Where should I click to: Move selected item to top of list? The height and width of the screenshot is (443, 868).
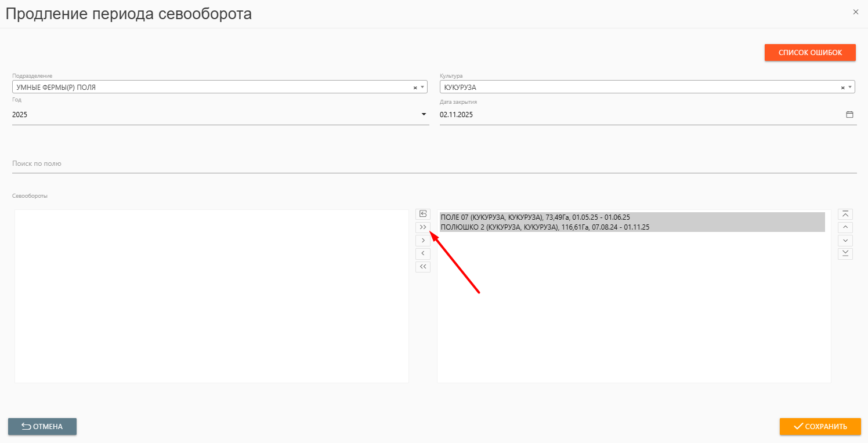[845, 214]
